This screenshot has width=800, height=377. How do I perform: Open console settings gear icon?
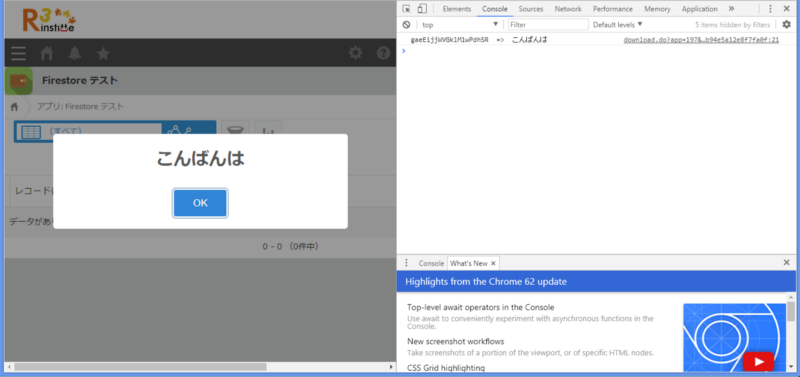(x=786, y=24)
